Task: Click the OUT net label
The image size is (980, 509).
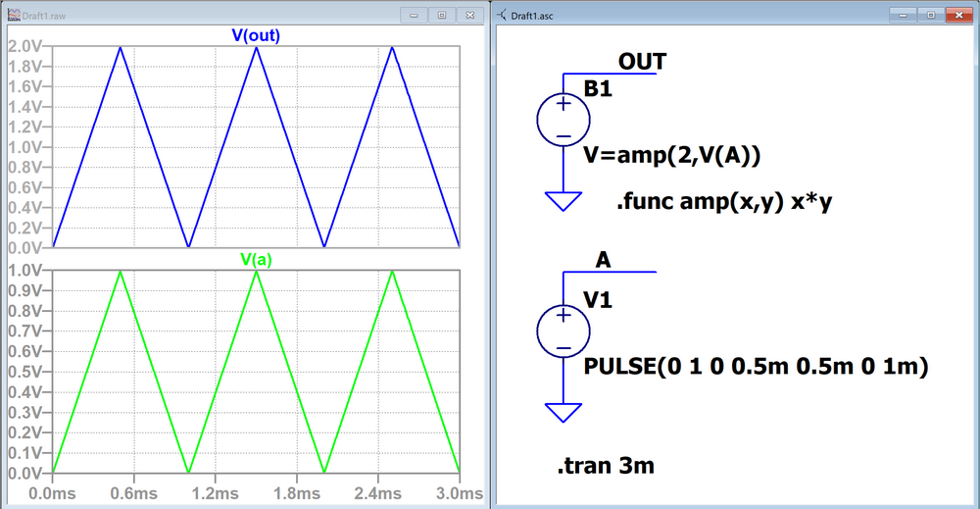Action: click(642, 63)
